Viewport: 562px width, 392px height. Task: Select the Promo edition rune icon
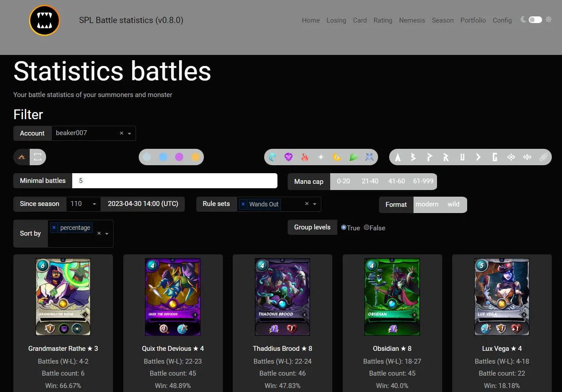point(429,157)
